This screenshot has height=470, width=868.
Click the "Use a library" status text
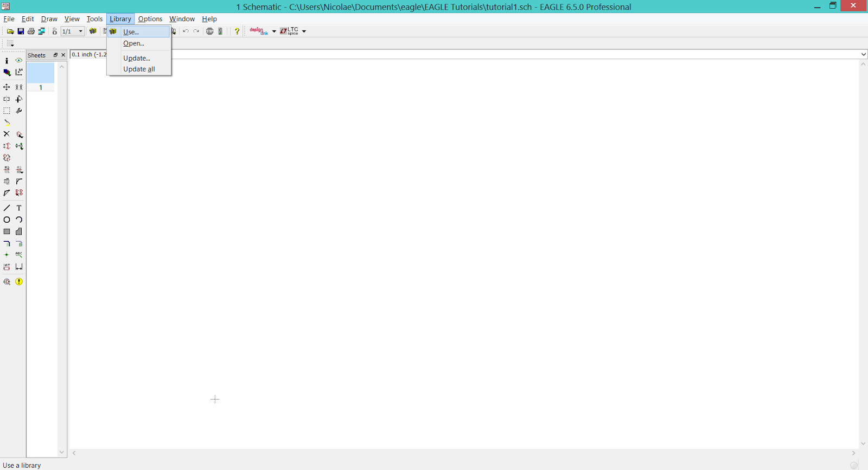22,465
